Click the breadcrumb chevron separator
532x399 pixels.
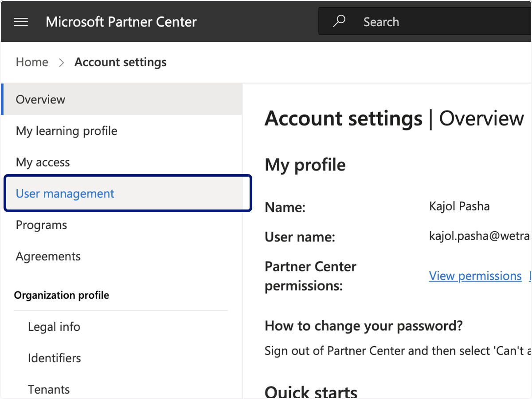point(62,63)
